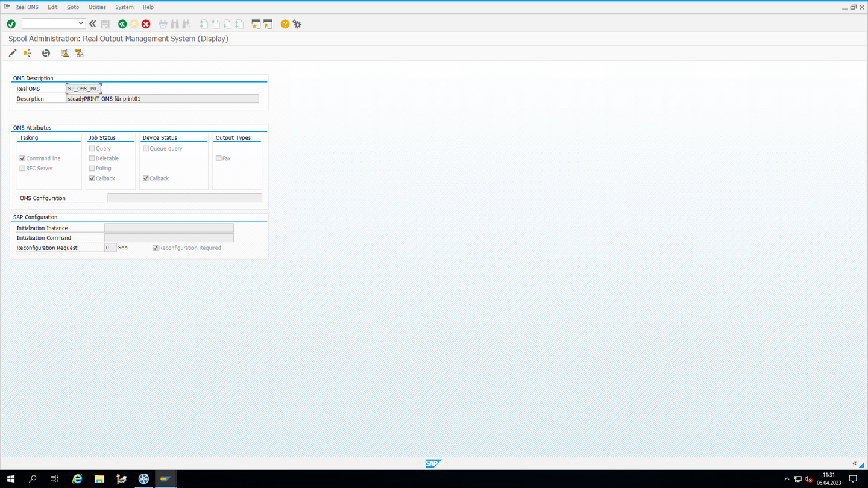Viewport: 868px width, 488px height.
Task: Go to Next Page icon
Action: point(227,24)
